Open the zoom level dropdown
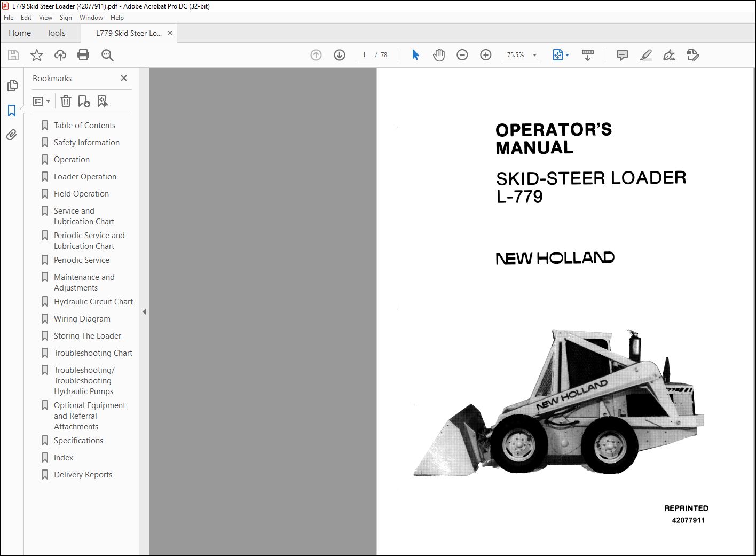This screenshot has width=756, height=556. (x=534, y=55)
